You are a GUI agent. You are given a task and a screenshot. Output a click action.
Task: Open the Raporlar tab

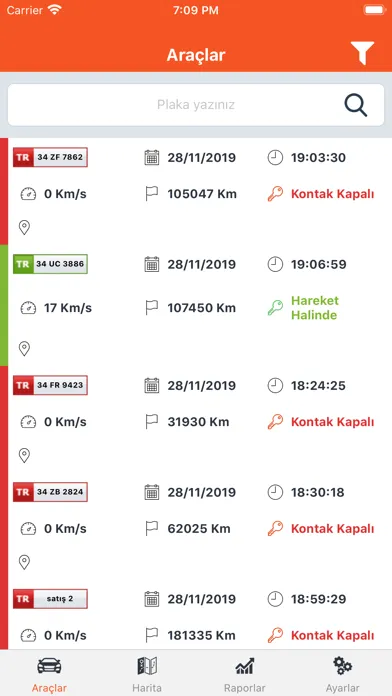click(x=245, y=675)
